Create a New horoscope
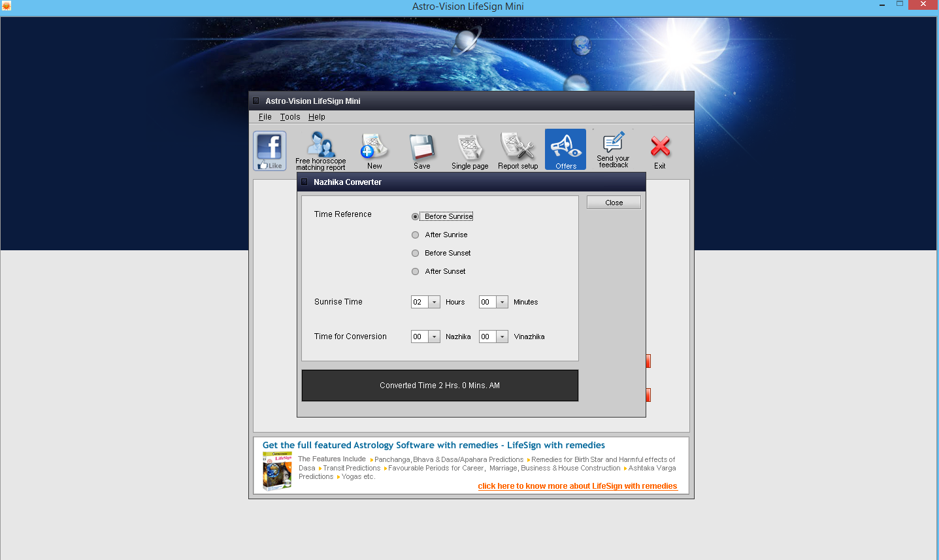 374,151
